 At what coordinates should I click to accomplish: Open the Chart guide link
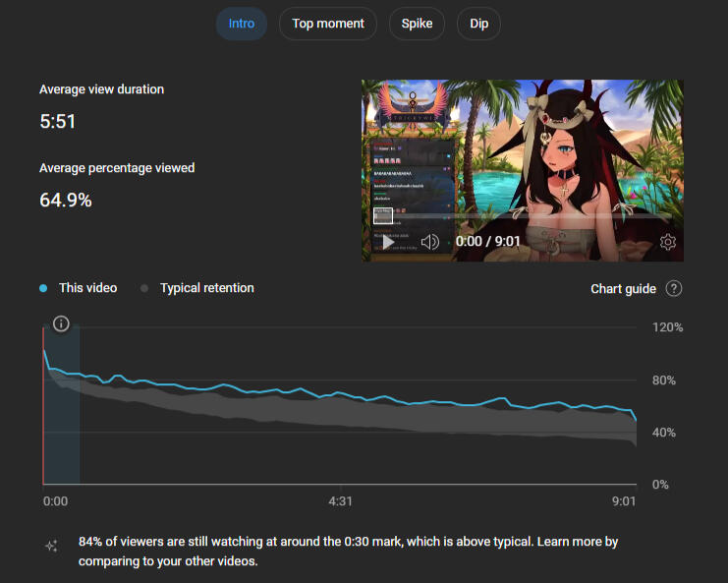click(x=623, y=289)
